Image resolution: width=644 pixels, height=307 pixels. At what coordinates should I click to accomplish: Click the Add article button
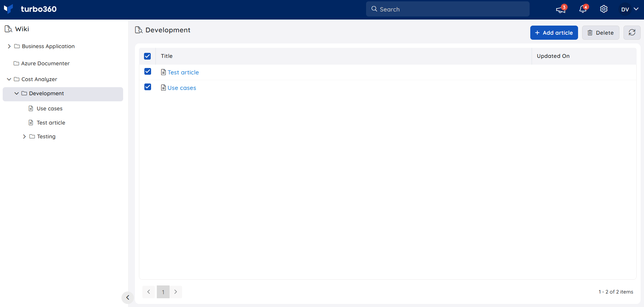[554, 33]
